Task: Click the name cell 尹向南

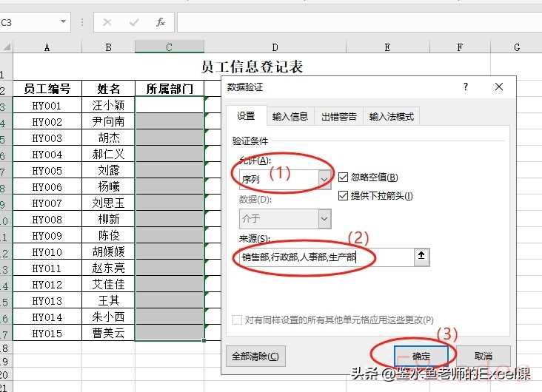Action: pyautogui.click(x=108, y=121)
